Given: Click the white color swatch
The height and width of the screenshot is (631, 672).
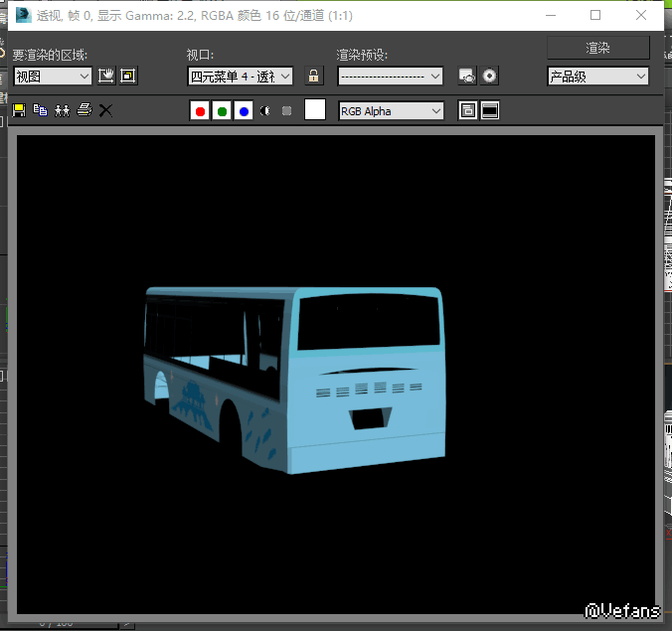Looking at the screenshot, I should (315, 110).
